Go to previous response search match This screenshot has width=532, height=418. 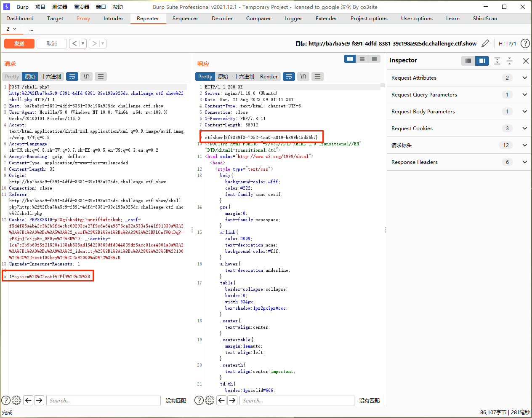[221, 400]
